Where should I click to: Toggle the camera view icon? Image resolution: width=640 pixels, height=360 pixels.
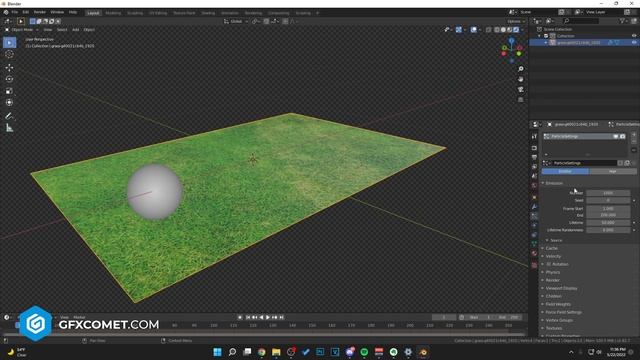point(520,89)
